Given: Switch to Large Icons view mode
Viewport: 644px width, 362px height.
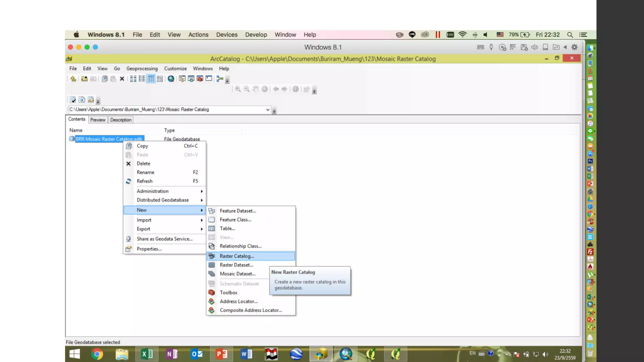Looking at the screenshot, I should pos(133,79).
